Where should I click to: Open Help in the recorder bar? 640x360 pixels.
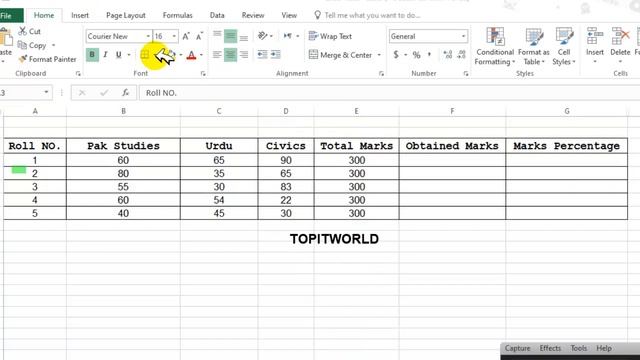coord(604,348)
